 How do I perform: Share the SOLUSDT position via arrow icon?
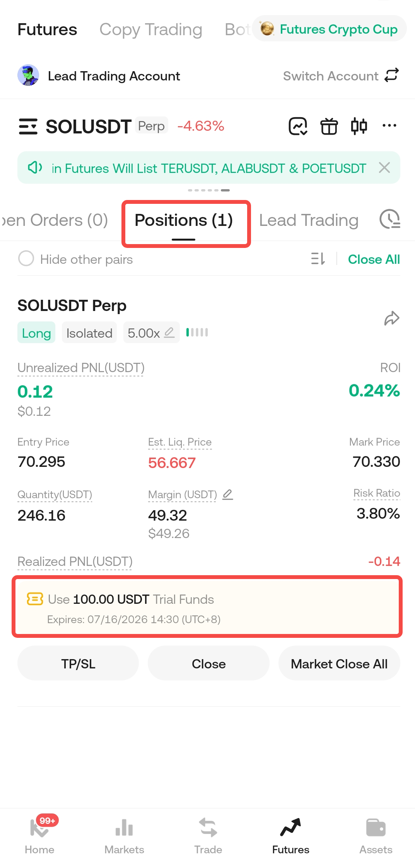(391, 318)
